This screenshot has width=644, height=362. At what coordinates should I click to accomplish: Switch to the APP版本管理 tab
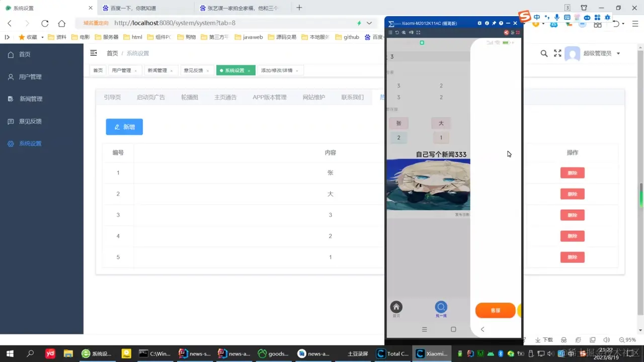pyautogui.click(x=270, y=98)
